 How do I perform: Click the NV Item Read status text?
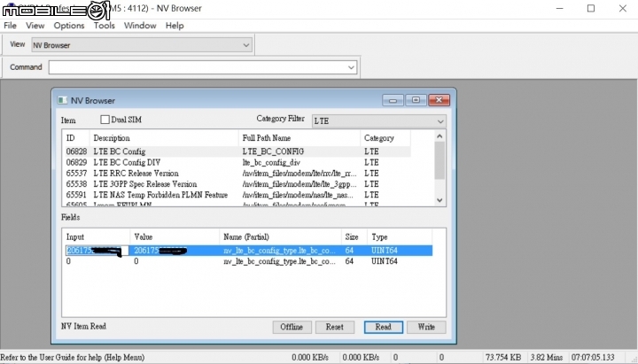pos(84,326)
